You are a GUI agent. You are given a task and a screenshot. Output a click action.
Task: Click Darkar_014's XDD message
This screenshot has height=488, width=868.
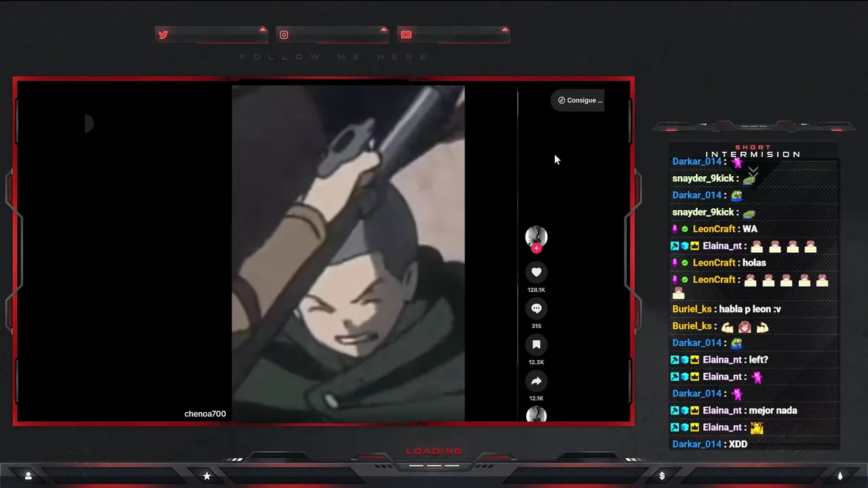point(709,445)
